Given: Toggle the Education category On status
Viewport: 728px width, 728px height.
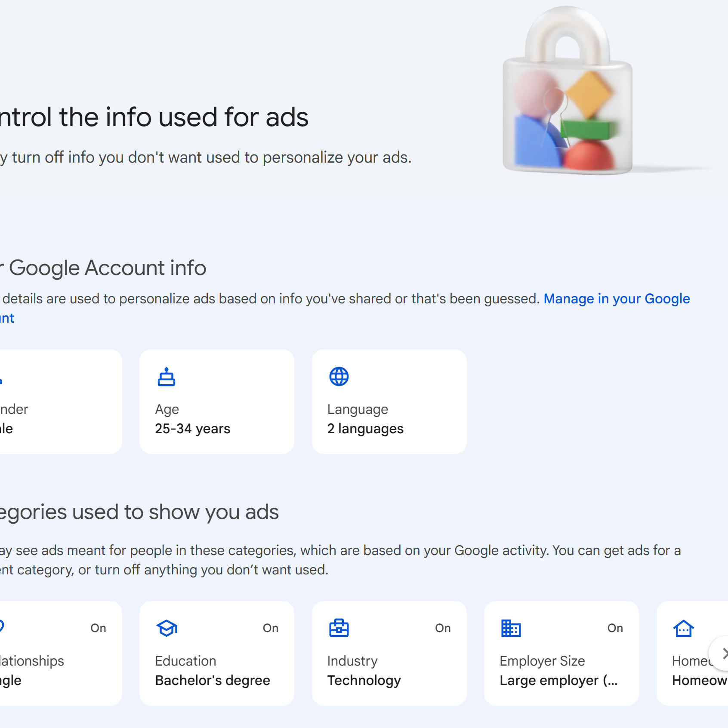Looking at the screenshot, I should click(271, 628).
